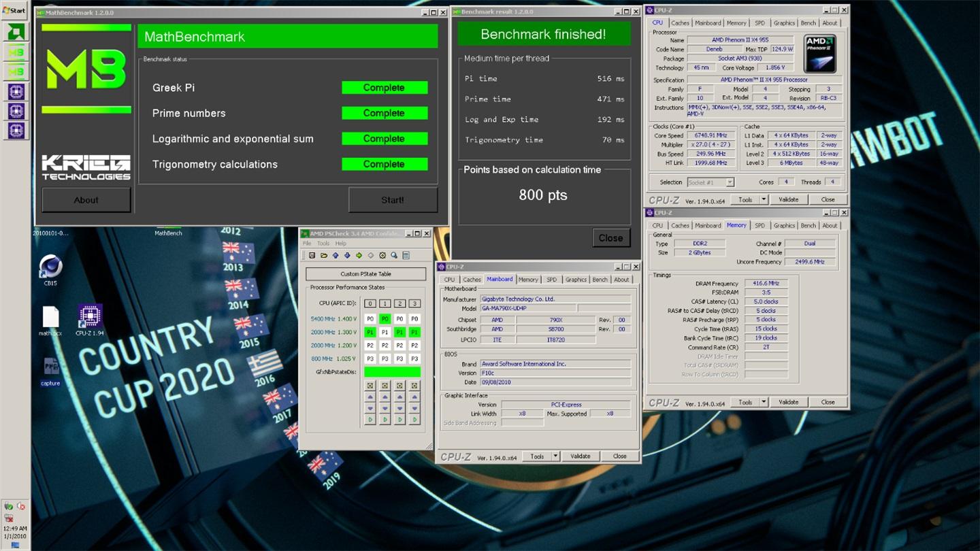
Task: Select CPU APIC ID 2 button
Action: pos(399,303)
